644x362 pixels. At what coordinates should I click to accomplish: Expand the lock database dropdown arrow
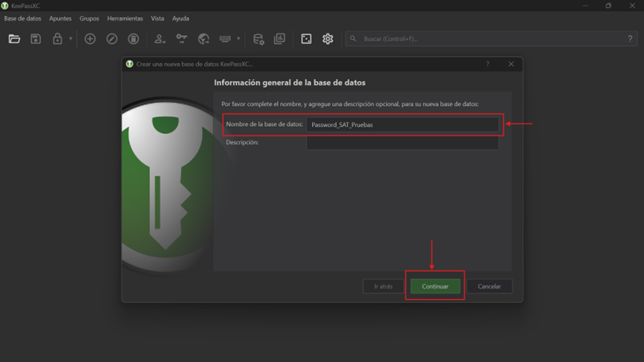pyautogui.click(x=71, y=39)
